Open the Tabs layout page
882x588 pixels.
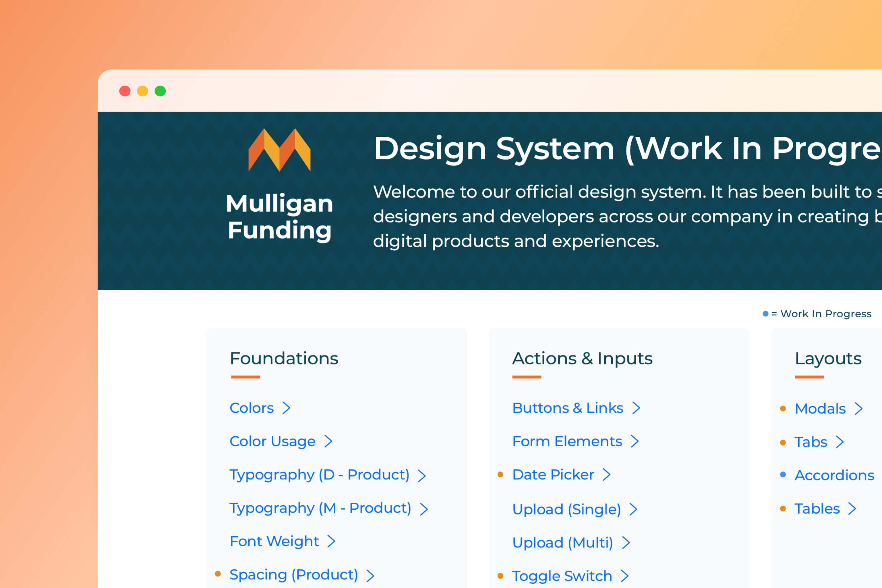tap(811, 442)
